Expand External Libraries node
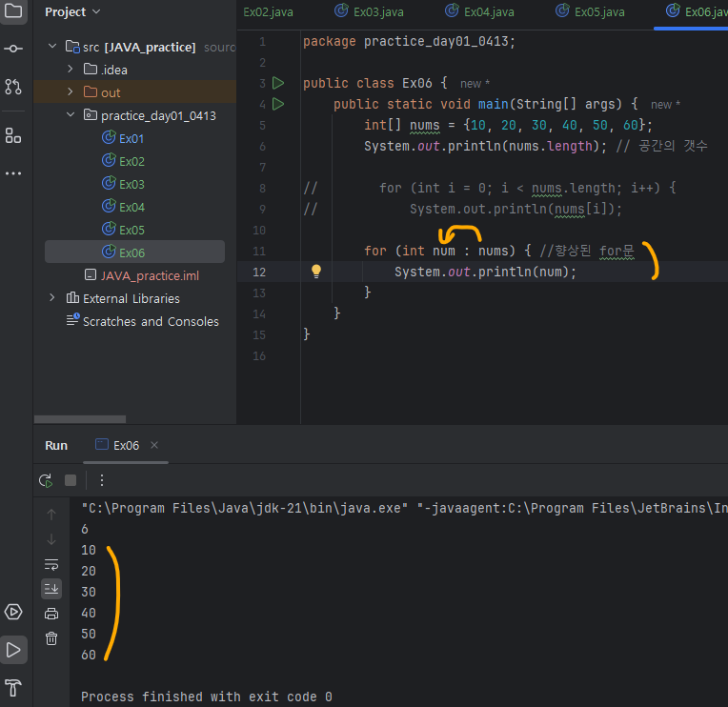The width and height of the screenshot is (728, 707). (52, 297)
